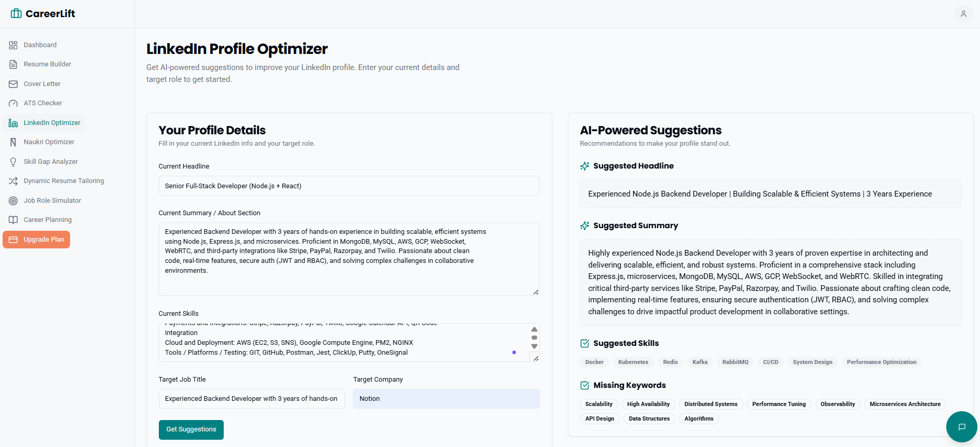The width and height of the screenshot is (980, 447).
Task: Click the Cover Letter envelope icon
Action: pos(13,83)
